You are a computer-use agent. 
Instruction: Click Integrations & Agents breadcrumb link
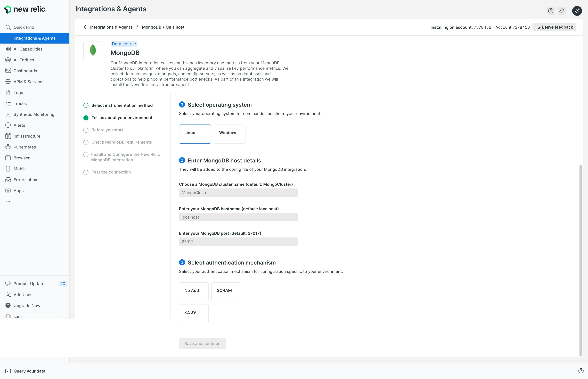click(x=111, y=27)
